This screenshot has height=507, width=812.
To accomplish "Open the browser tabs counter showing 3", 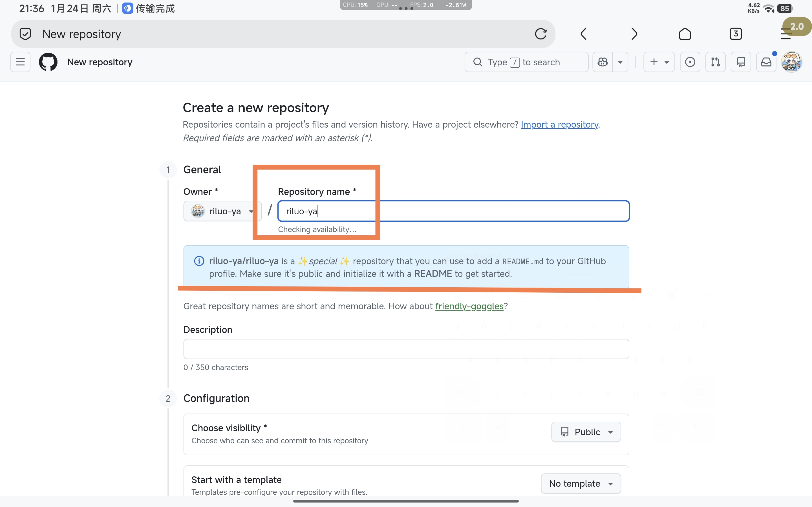I will click(736, 34).
